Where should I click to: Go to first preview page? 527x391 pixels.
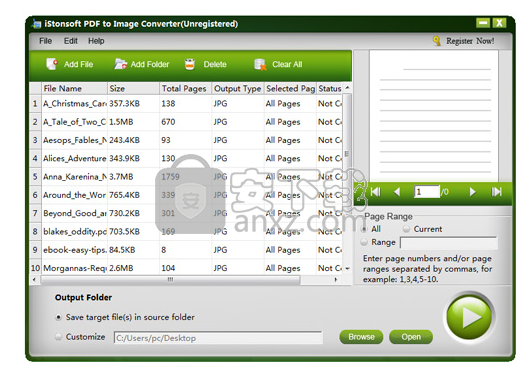(x=375, y=192)
